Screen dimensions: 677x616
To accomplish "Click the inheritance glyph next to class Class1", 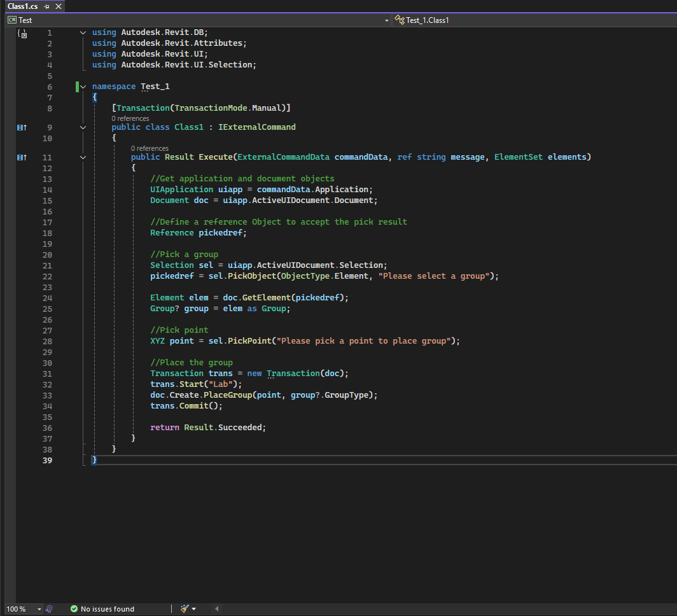I will pos(22,127).
